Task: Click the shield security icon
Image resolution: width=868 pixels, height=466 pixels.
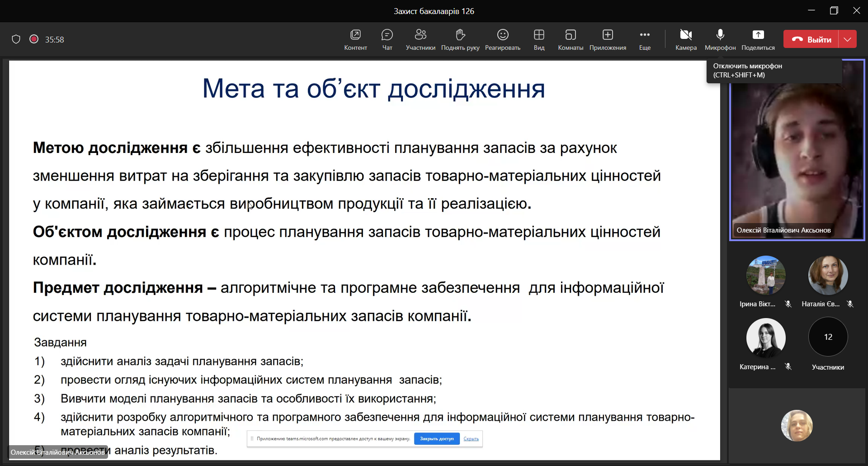Action: click(x=16, y=39)
